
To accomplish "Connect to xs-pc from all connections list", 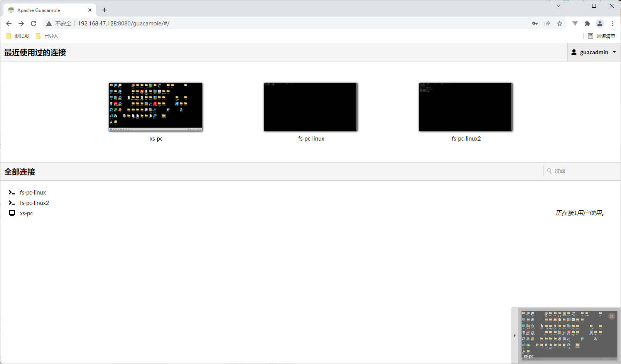I will click(x=26, y=213).
